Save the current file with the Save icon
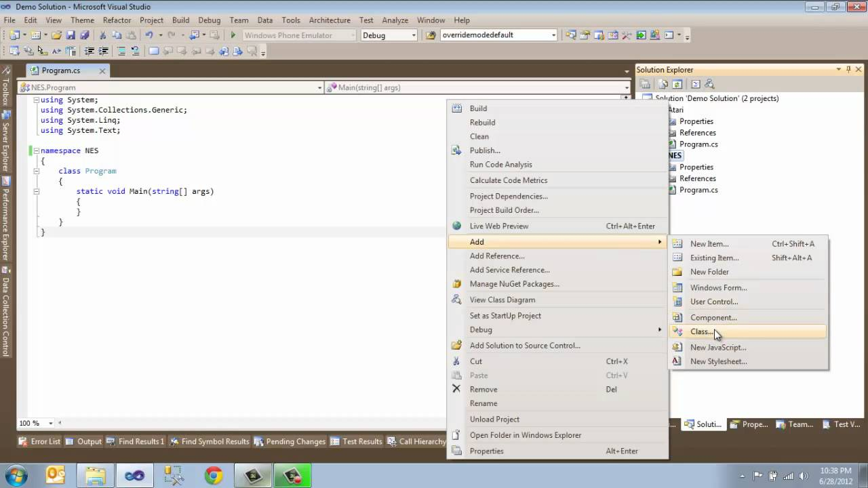 pyautogui.click(x=71, y=35)
